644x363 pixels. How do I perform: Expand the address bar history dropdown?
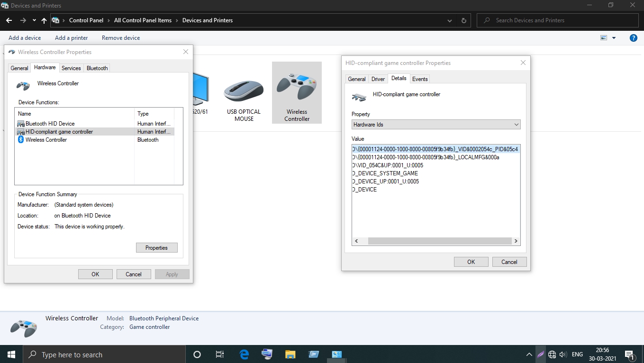(449, 20)
